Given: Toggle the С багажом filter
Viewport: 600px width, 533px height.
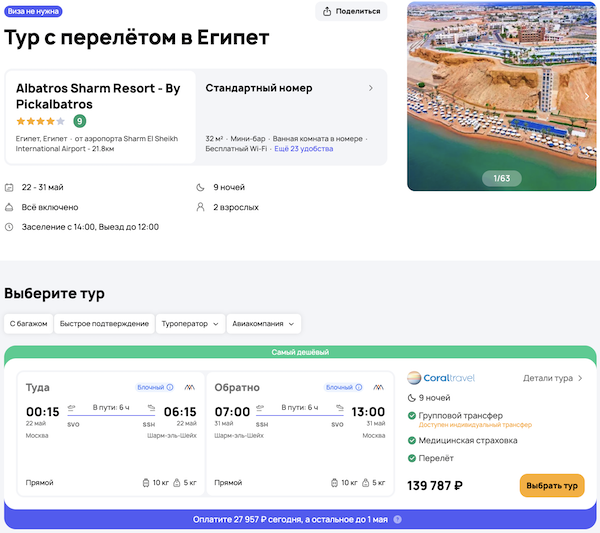Looking at the screenshot, I should point(28,324).
